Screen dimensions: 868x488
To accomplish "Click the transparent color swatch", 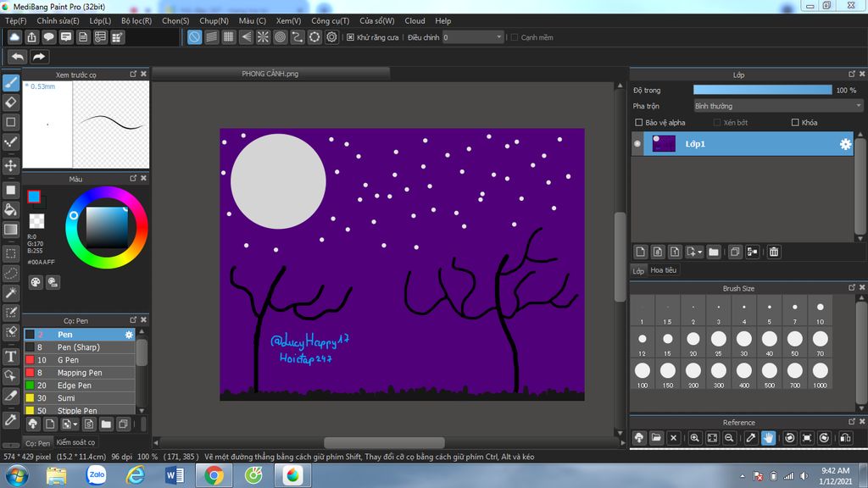I will [x=36, y=221].
